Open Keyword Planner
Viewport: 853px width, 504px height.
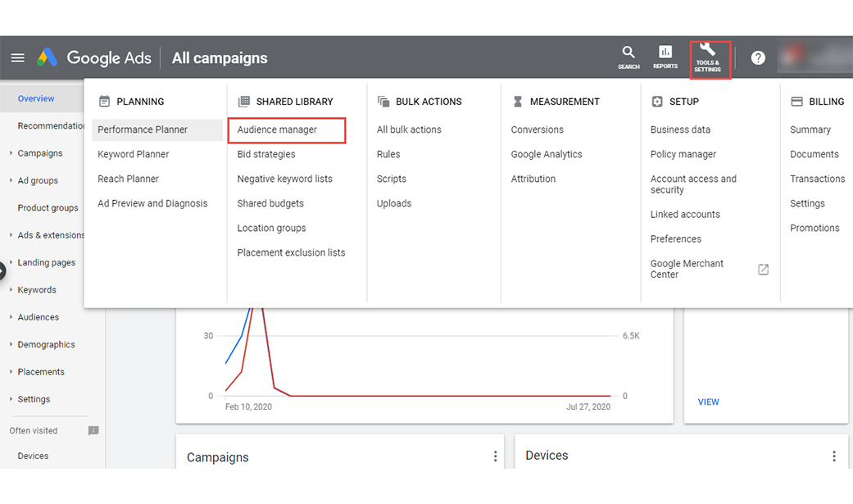(134, 154)
